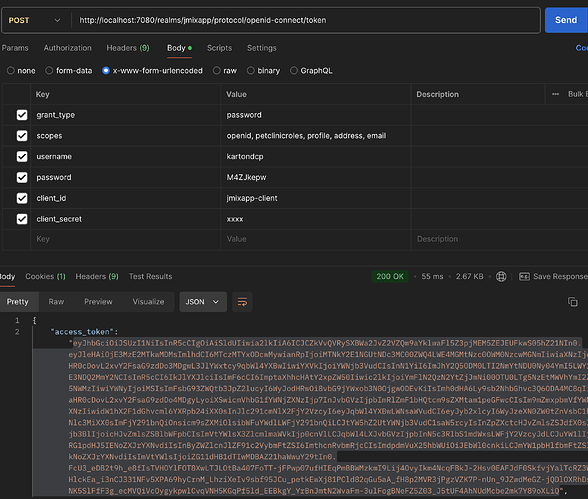
Task: Choose the form-data radio option
Action: (x=49, y=70)
